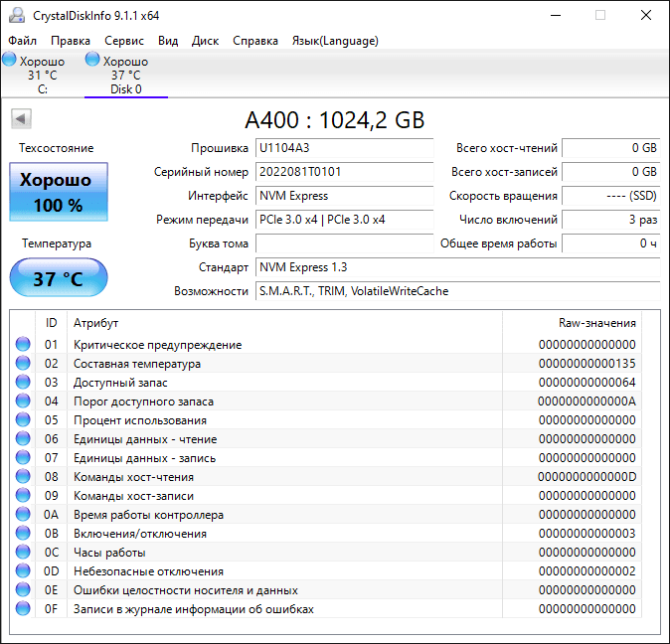Click raw value 0000000000064 of Доступный запас
670x644 pixels.
tap(587, 383)
